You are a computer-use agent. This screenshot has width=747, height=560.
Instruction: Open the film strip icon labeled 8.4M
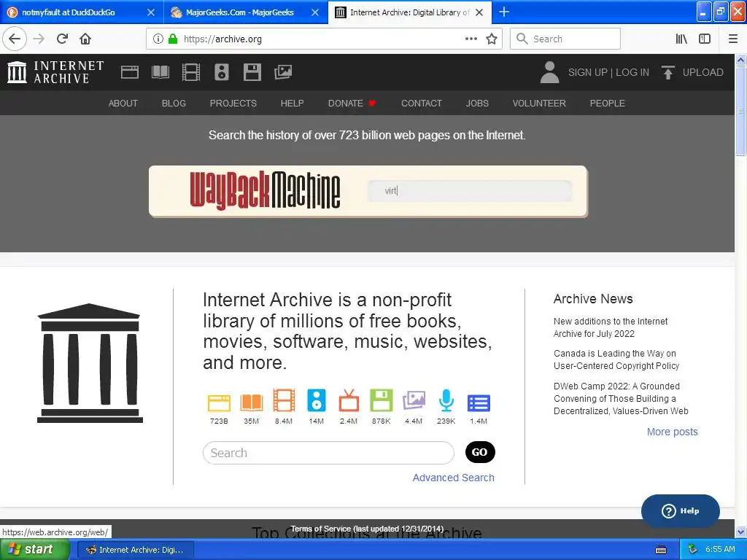[284, 400]
